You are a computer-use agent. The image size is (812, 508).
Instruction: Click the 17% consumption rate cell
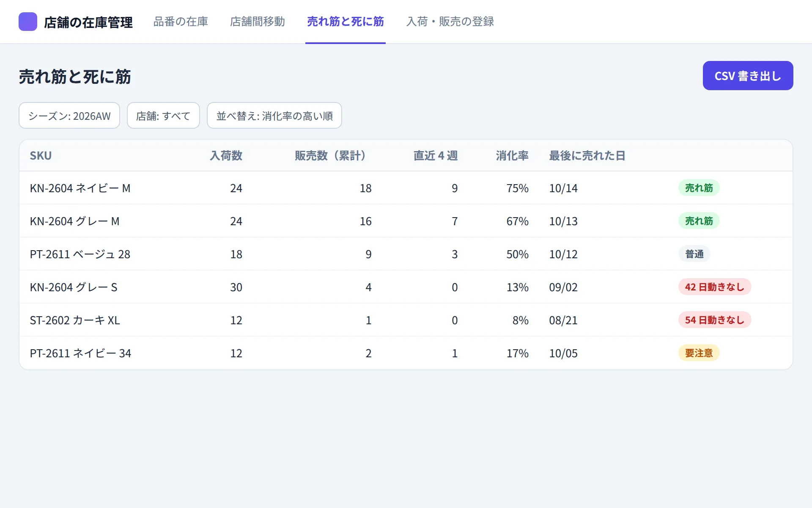[518, 353]
